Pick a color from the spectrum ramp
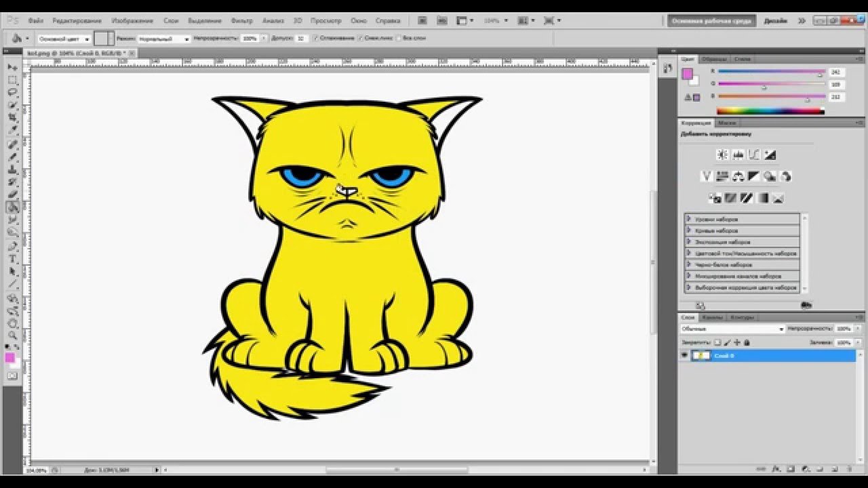The image size is (868, 488). pos(770,111)
